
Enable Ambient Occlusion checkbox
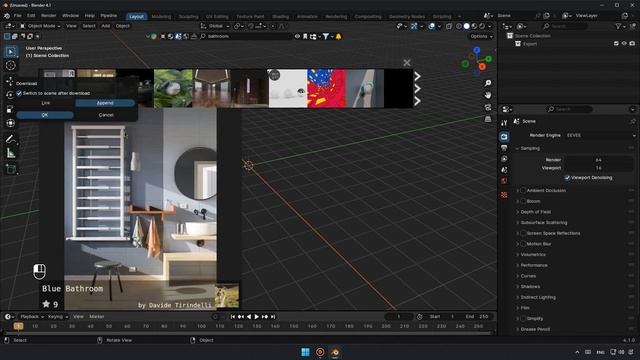tap(523, 191)
